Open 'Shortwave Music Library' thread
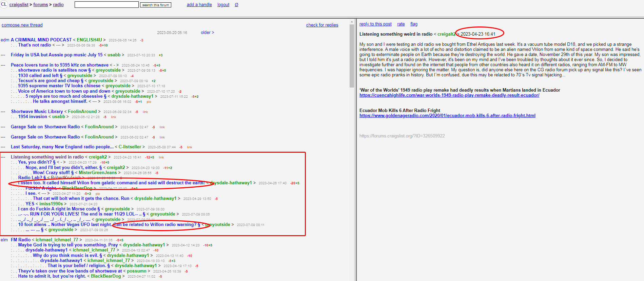The image size is (644, 281). click(x=37, y=112)
